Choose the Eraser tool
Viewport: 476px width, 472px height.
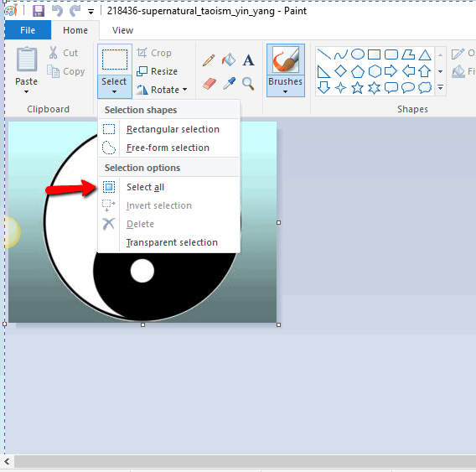(210, 83)
